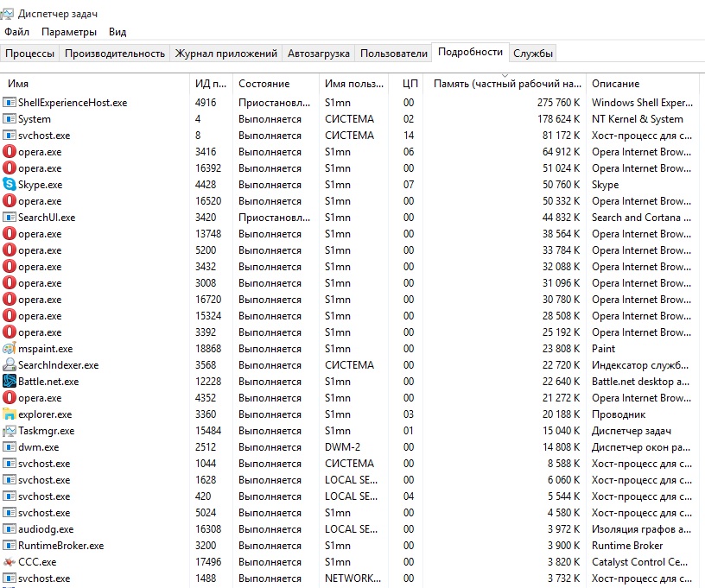This screenshot has height=588, width=705.
Task: Click the NETWORK user name cell
Action: (353, 579)
